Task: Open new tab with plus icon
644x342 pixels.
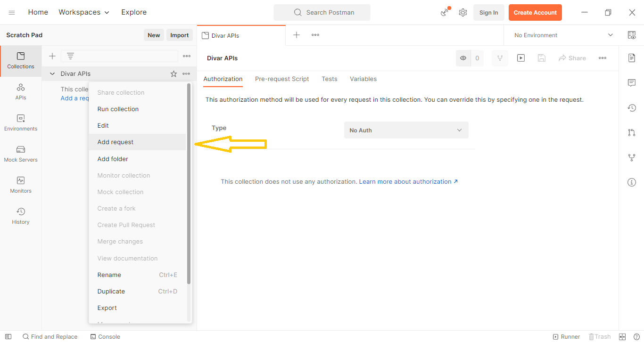Action: [297, 35]
